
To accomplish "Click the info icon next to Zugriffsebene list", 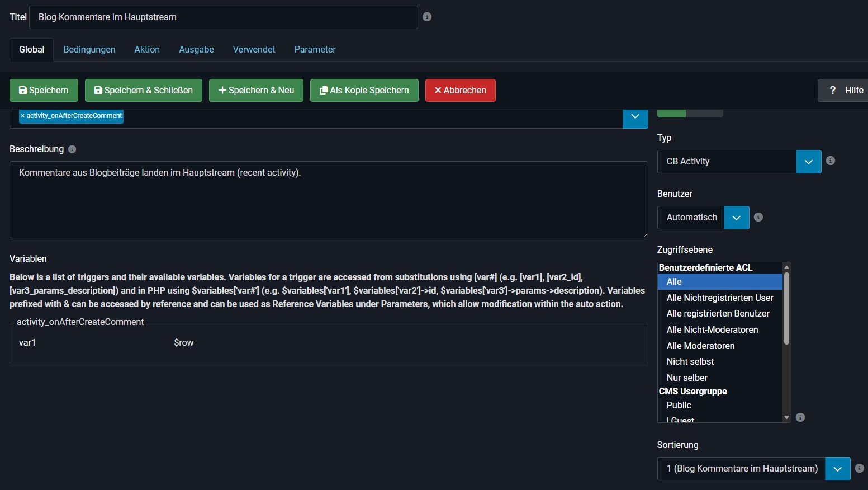I will tap(800, 417).
